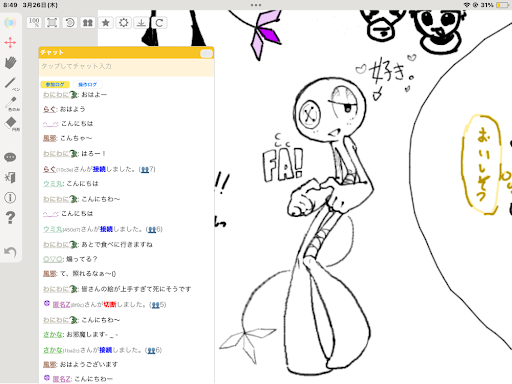Select the red move arrows tool
Viewport: 512px width, 384px height.
coord(10,43)
